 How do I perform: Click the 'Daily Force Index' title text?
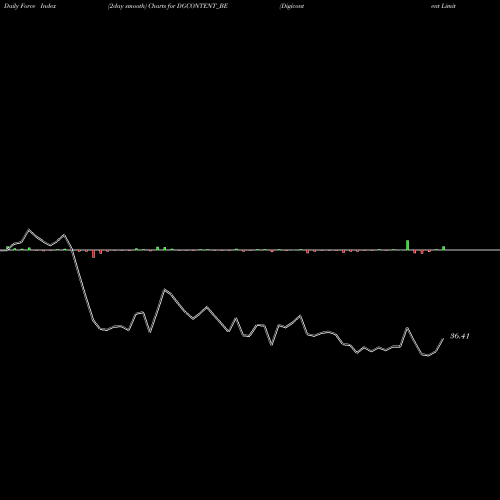point(30,6)
